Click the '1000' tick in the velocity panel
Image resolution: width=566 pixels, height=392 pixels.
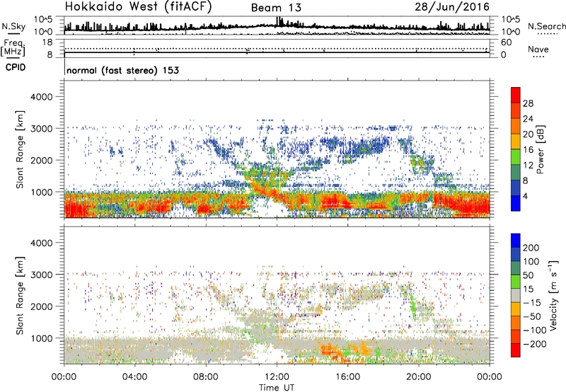point(42,338)
